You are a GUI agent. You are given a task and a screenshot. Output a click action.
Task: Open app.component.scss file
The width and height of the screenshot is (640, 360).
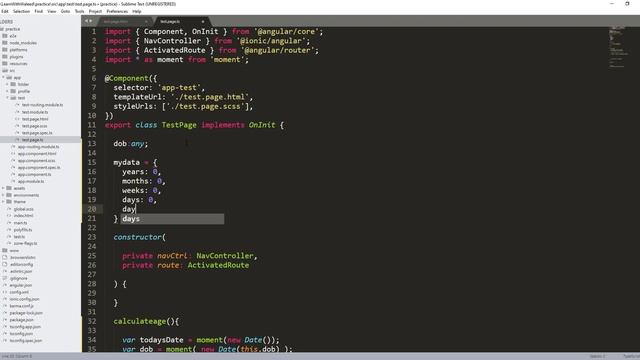36,160
